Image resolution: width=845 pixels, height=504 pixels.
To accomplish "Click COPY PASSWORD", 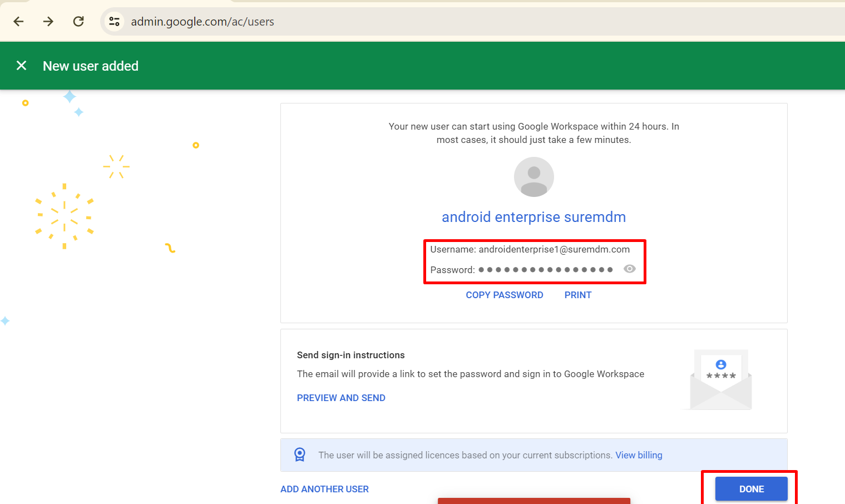I will tap(505, 295).
